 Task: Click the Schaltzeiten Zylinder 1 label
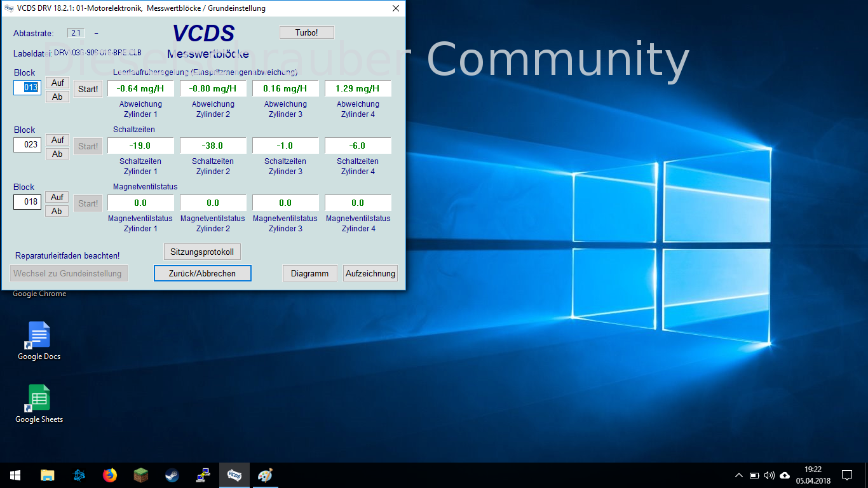[140, 166]
